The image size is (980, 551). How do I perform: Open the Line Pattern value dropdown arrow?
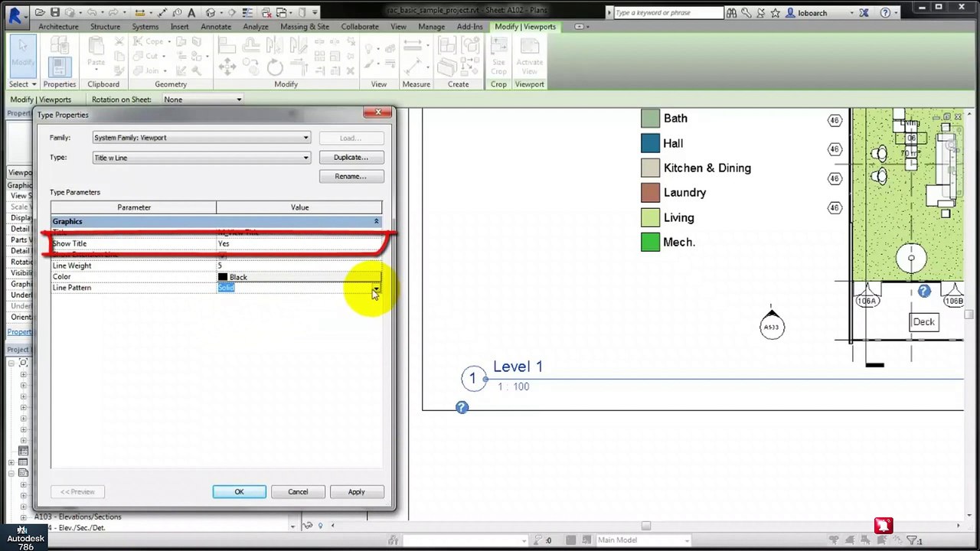[x=376, y=289]
